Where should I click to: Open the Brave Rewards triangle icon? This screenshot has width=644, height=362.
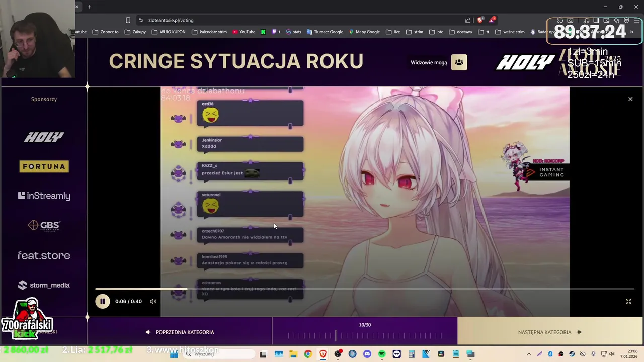click(492, 20)
